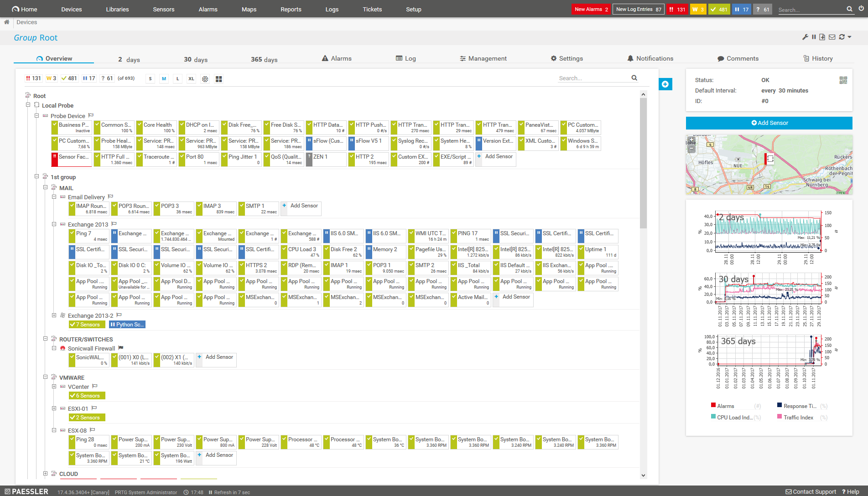This screenshot has width=868, height=496.
Task: Zoom the map with the plus slider control
Action: [691, 139]
